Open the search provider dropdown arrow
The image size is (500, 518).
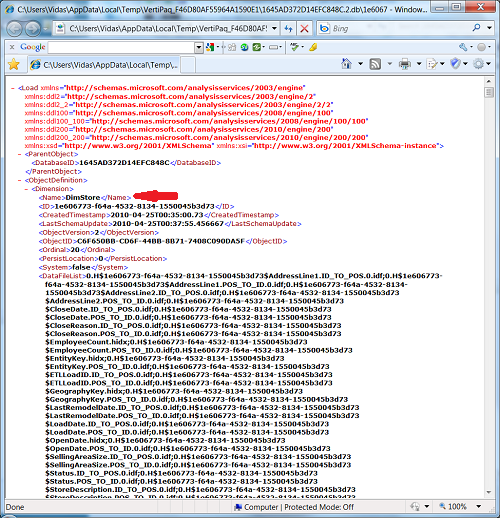coord(489,28)
